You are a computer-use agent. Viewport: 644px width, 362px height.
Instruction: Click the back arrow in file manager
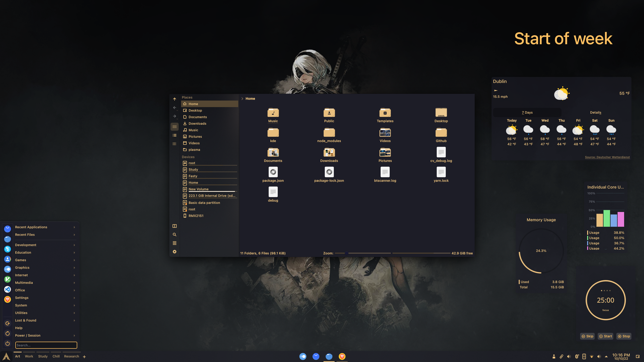(175, 108)
